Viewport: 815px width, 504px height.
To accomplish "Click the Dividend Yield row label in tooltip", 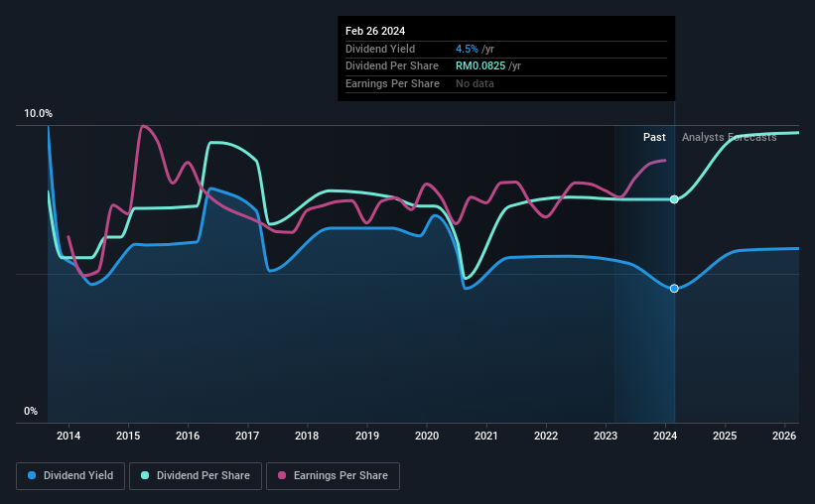I will tap(380, 49).
